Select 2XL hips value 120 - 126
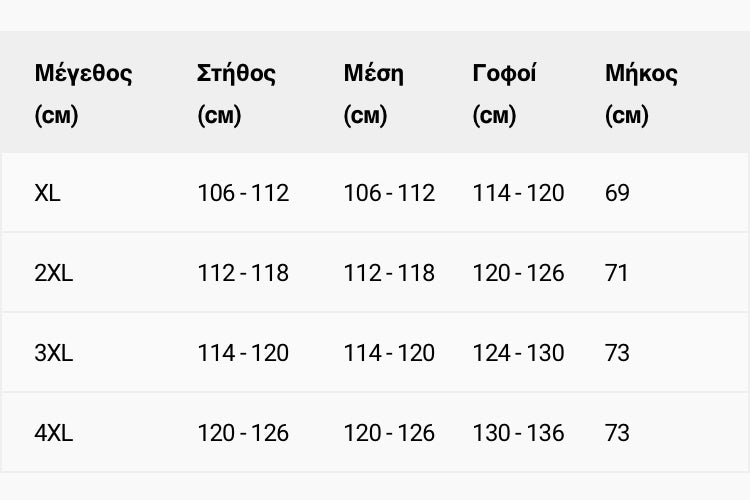The height and width of the screenshot is (500, 750). [518, 273]
